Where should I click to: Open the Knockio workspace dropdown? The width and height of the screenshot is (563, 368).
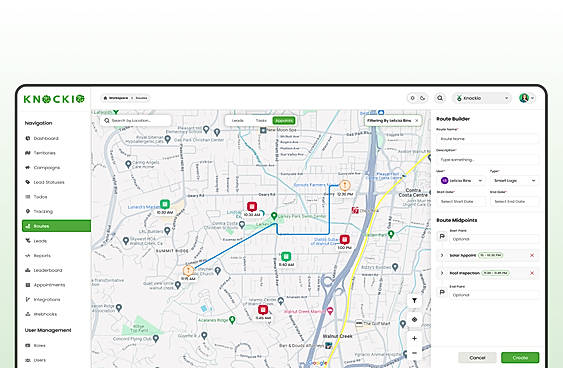[x=482, y=98]
